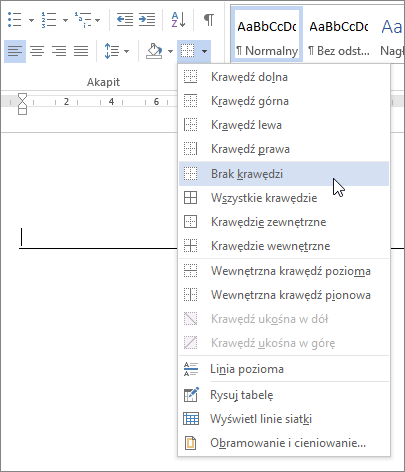Align text to the right

coord(59,51)
